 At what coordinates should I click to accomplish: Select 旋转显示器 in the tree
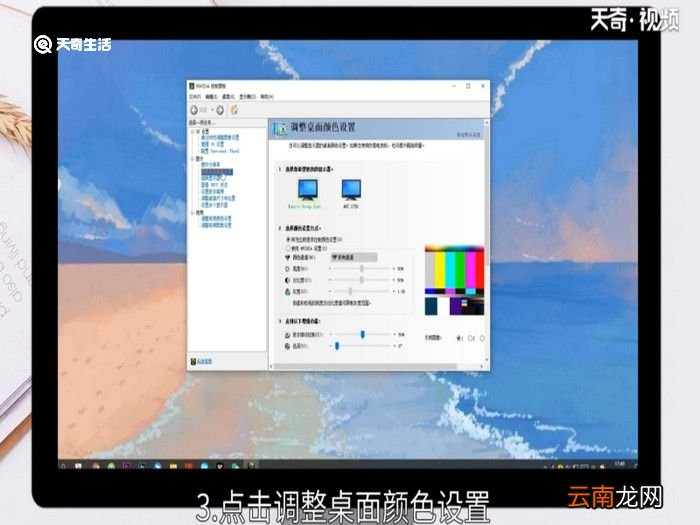click(213, 178)
